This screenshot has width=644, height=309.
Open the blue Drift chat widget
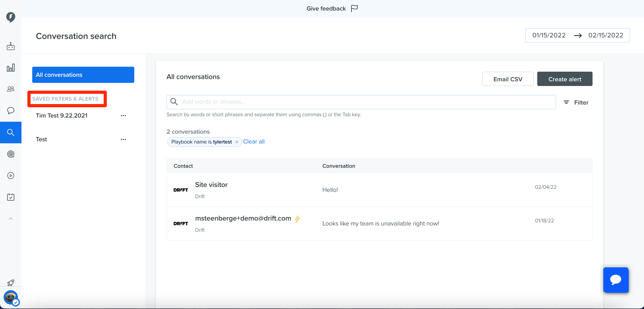click(616, 280)
